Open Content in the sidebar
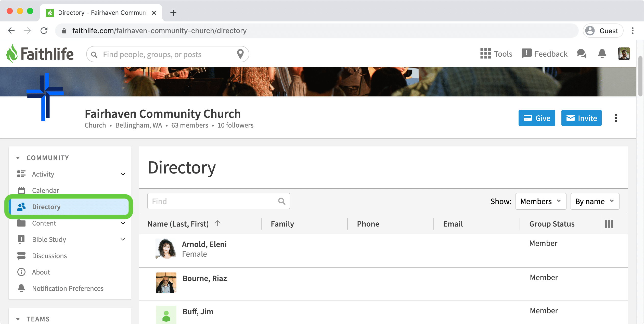This screenshot has width=644, height=324. [x=44, y=223]
